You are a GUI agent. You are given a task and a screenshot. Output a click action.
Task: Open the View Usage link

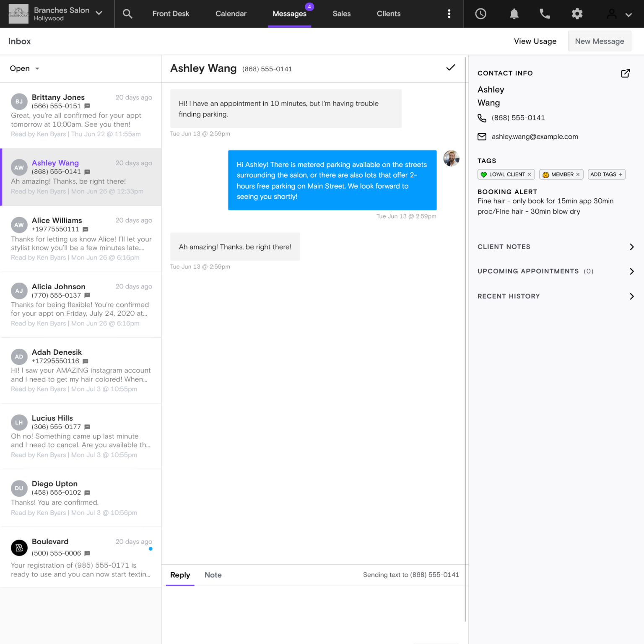535,41
